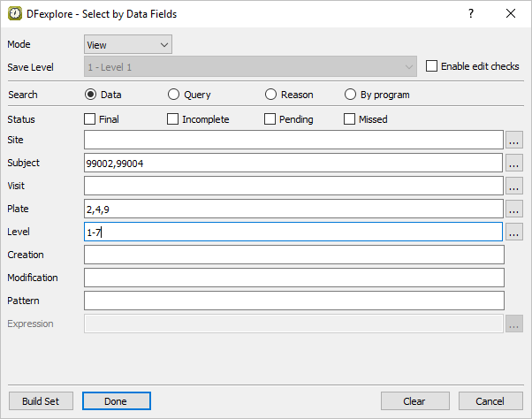Select the Query search radio button
The height and width of the screenshot is (419, 532).
coord(173,95)
